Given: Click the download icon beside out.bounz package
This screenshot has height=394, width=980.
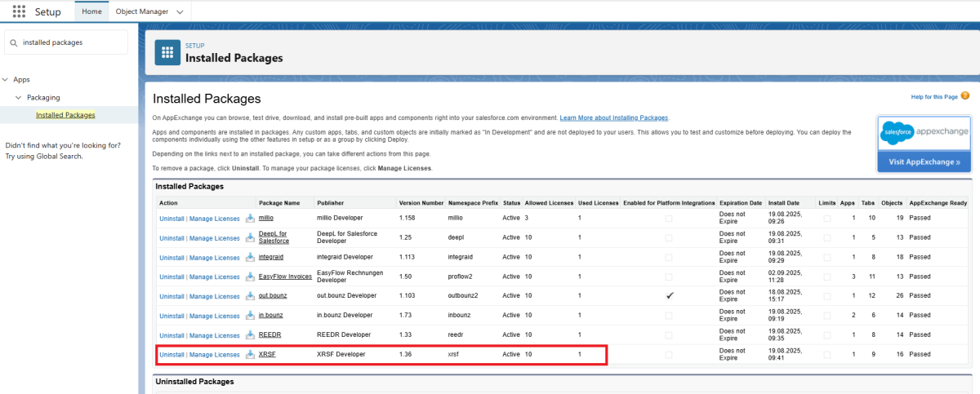Looking at the screenshot, I should [x=250, y=296].
